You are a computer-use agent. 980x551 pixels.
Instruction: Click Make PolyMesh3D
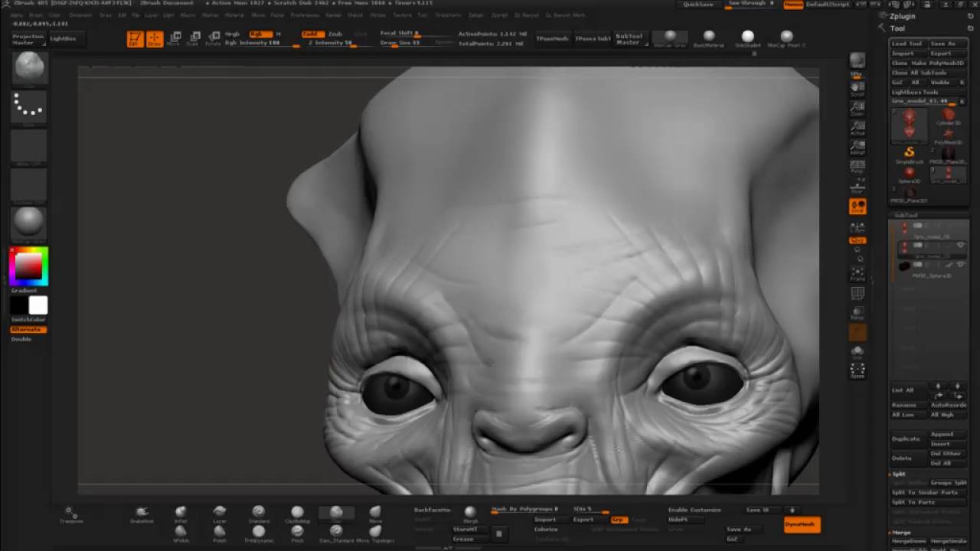(x=939, y=64)
